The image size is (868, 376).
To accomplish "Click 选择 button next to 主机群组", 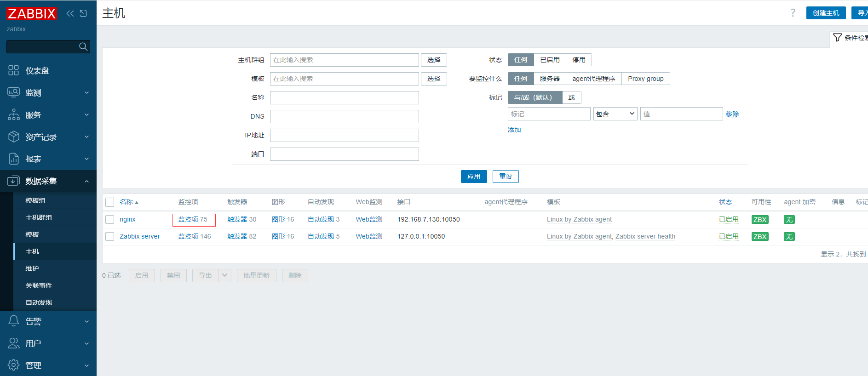I will click(434, 60).
